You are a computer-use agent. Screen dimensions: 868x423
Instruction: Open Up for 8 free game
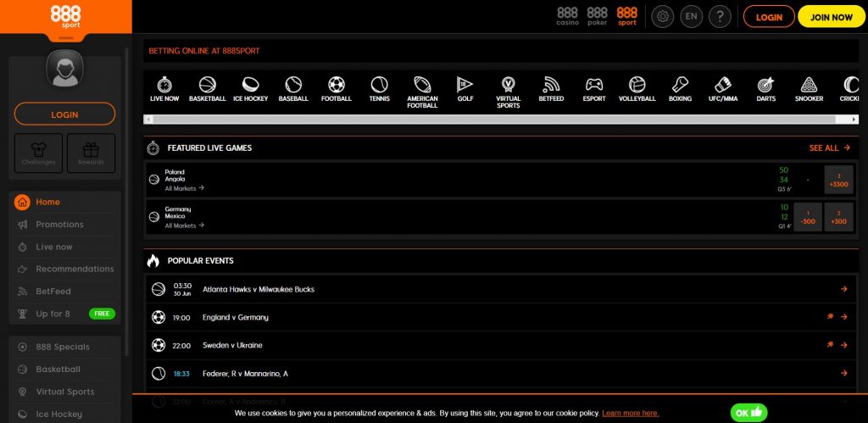pyautogui.click(x=64, y=314)
